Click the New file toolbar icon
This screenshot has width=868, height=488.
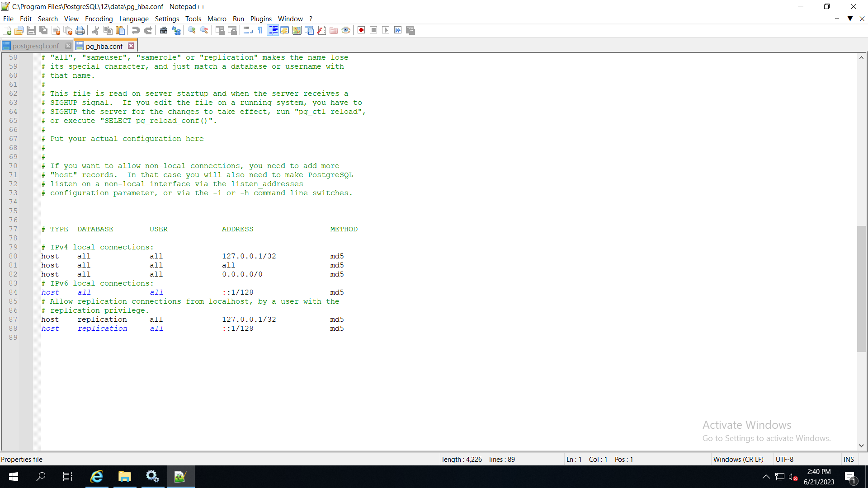tap(7, 30)
